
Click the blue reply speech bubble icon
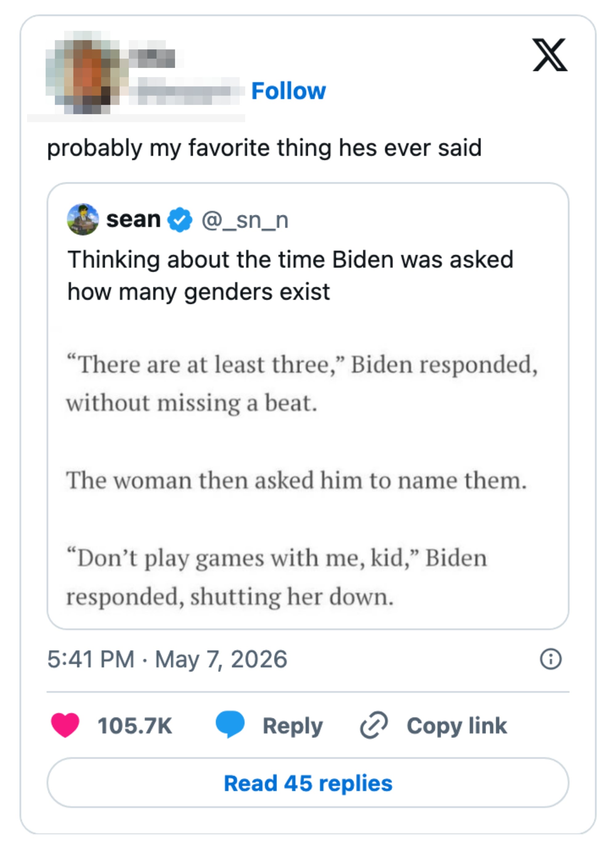[x=230, y=724]
